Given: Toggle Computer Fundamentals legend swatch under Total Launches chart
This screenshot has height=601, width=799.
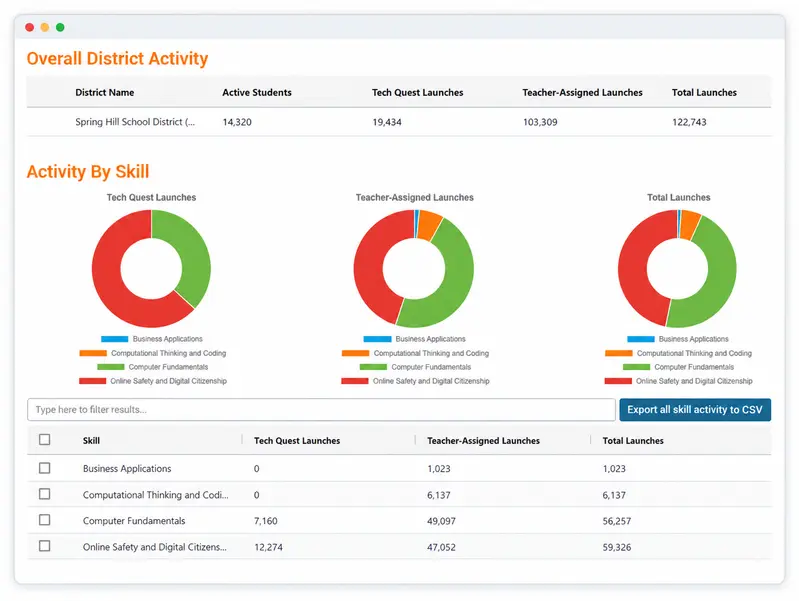Looking at the screenshot, I should [636, 367].
